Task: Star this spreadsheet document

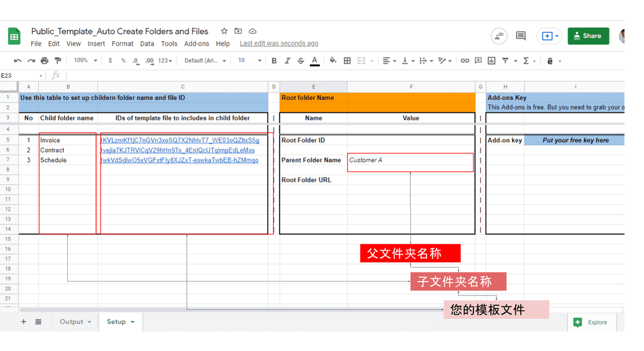Action: pos(224,31)
